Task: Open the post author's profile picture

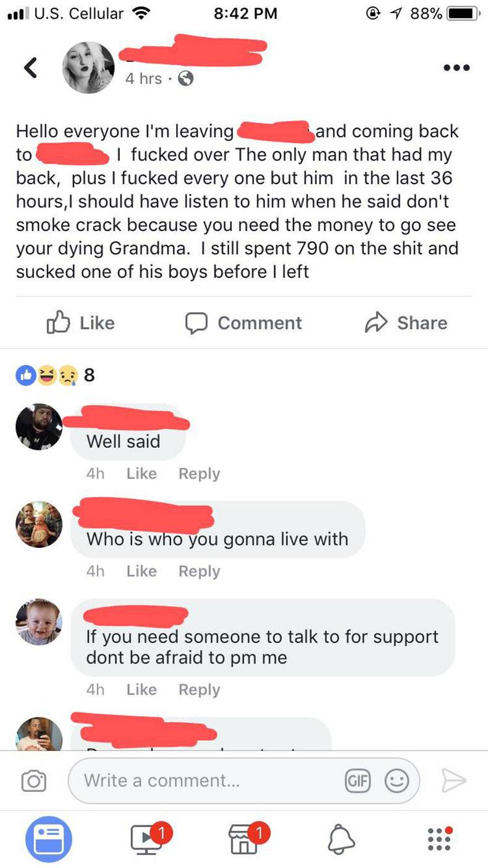Action: (90, 68)
